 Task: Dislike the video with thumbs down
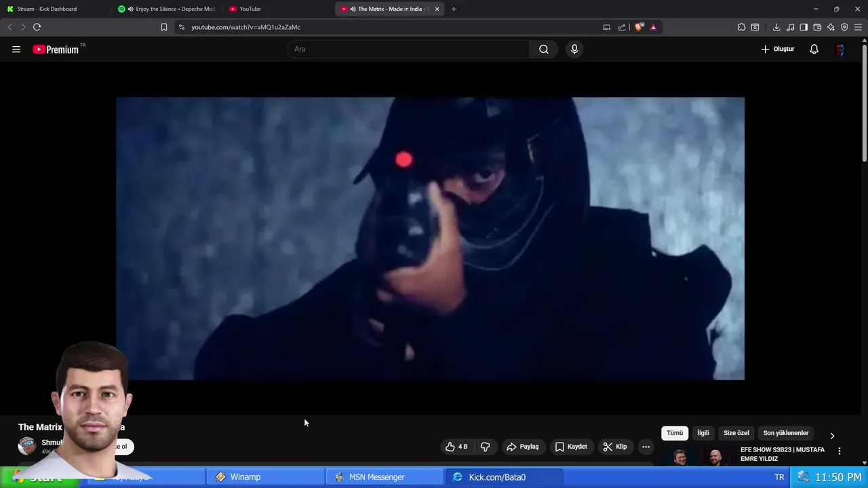click(485, 447)
